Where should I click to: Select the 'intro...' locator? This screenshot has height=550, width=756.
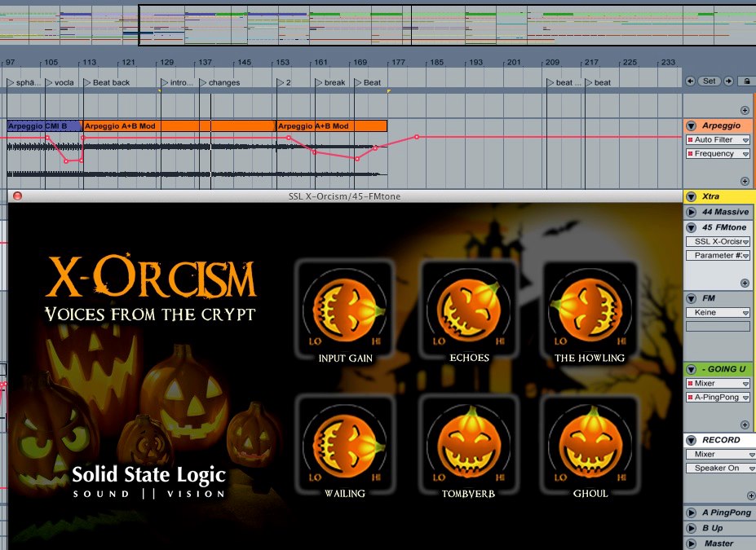177,82
